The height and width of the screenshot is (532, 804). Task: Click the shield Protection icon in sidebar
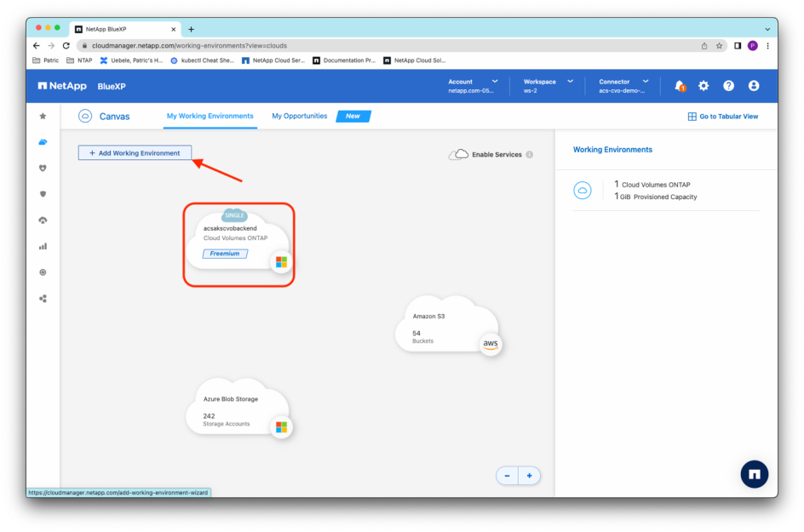coord(43,194)
